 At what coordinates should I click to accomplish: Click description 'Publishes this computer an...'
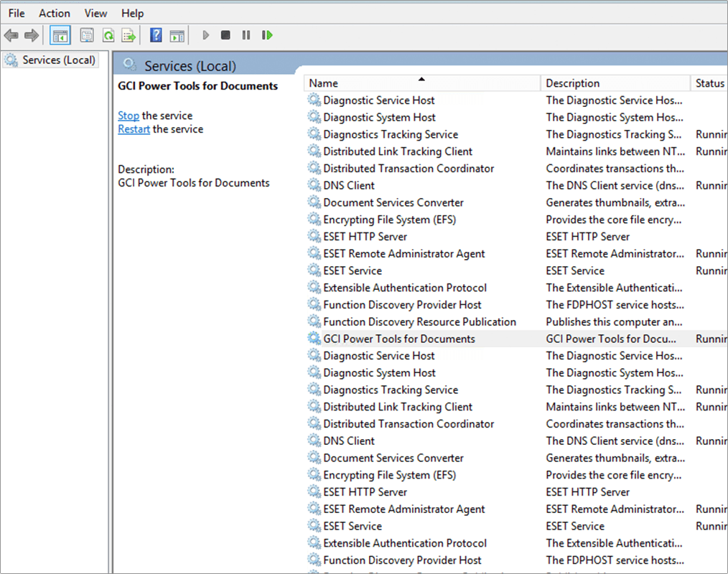[614, 321]
